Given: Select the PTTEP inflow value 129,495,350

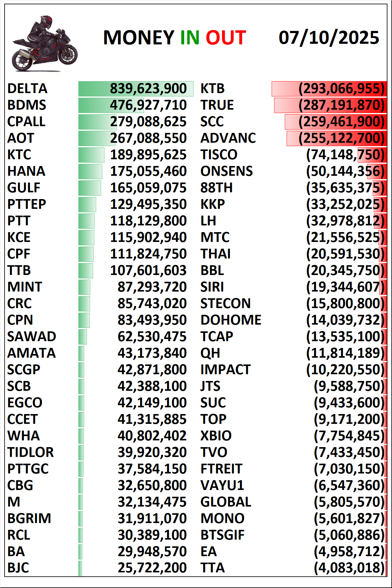Looking at the screenshot, I should pyautogui.click(x=148, y=204).
